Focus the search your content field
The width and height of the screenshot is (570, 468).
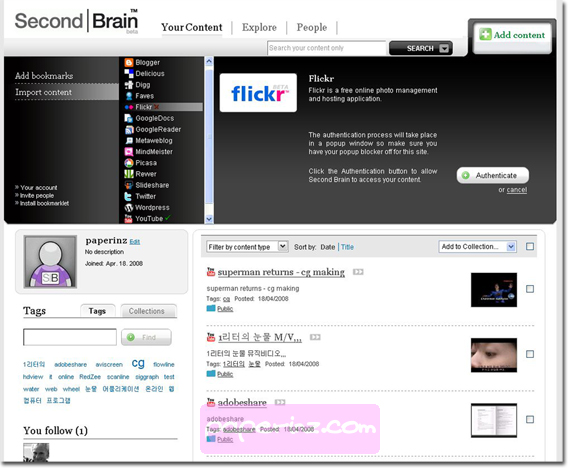click(x=326, y=48)
